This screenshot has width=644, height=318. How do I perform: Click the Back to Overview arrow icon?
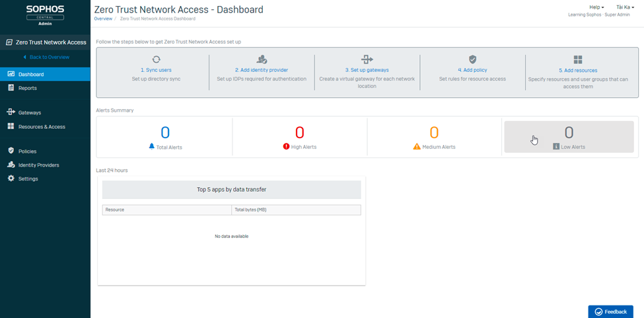tap(24, 57)
